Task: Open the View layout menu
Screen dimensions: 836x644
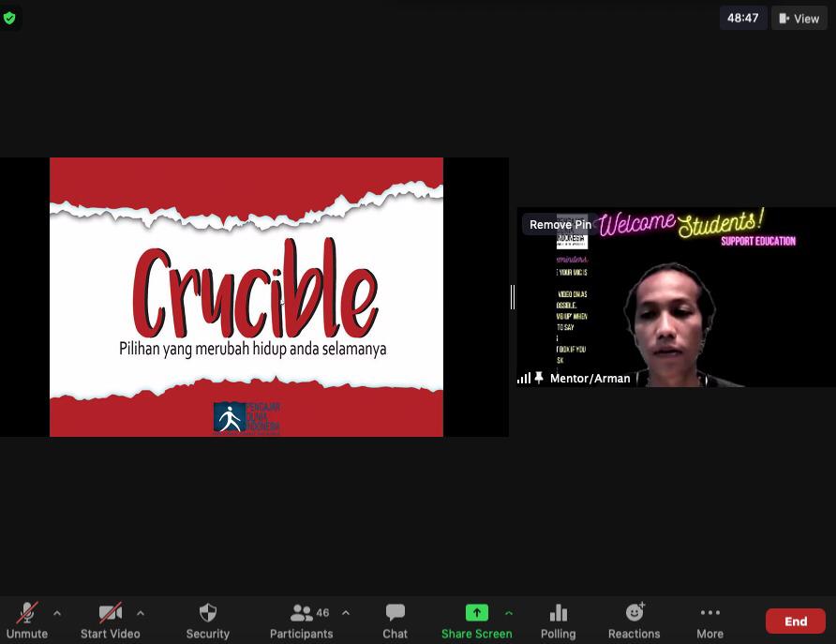Action: (799, 18)
